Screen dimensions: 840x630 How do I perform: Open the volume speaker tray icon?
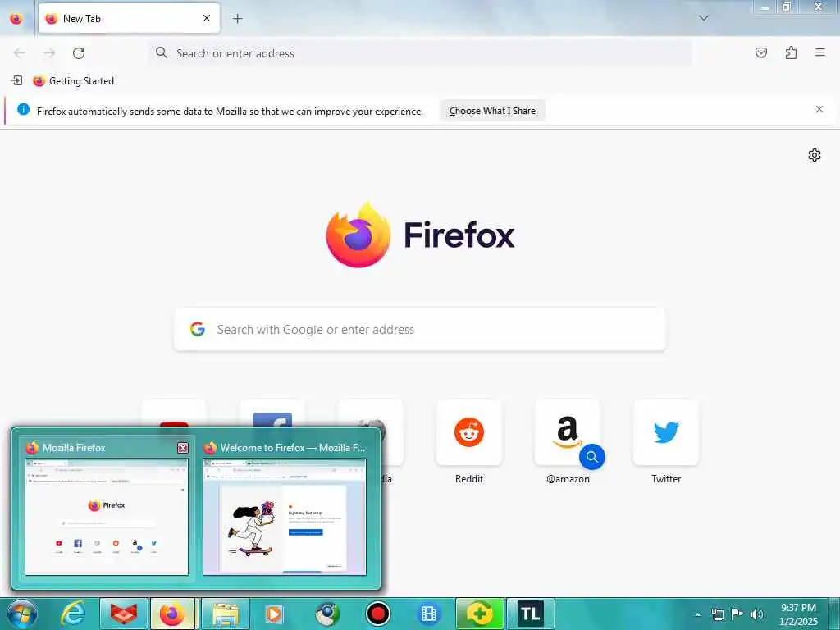point(757,614)
